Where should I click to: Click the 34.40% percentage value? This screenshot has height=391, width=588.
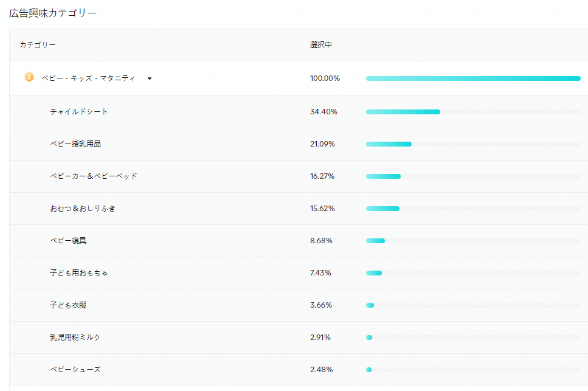tap(322, 112)
